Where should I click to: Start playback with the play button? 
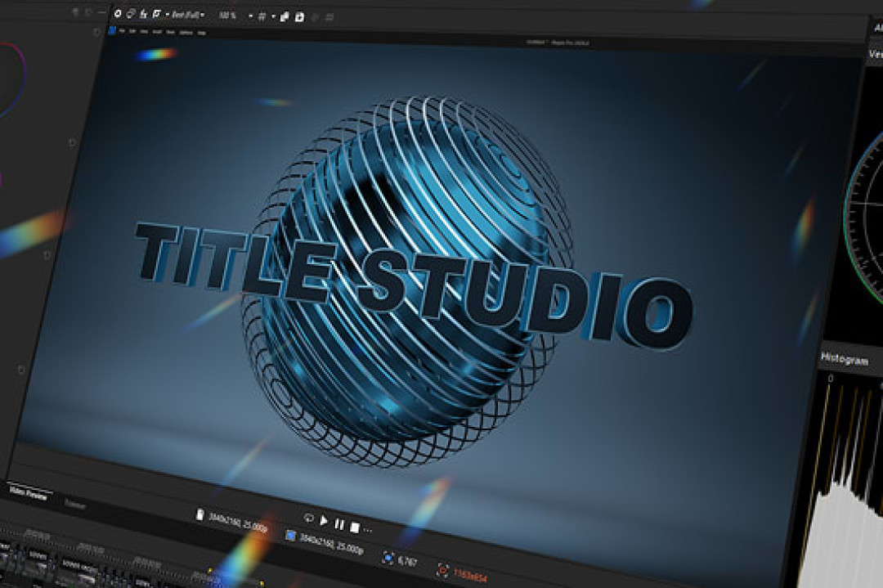pos(324,520)
